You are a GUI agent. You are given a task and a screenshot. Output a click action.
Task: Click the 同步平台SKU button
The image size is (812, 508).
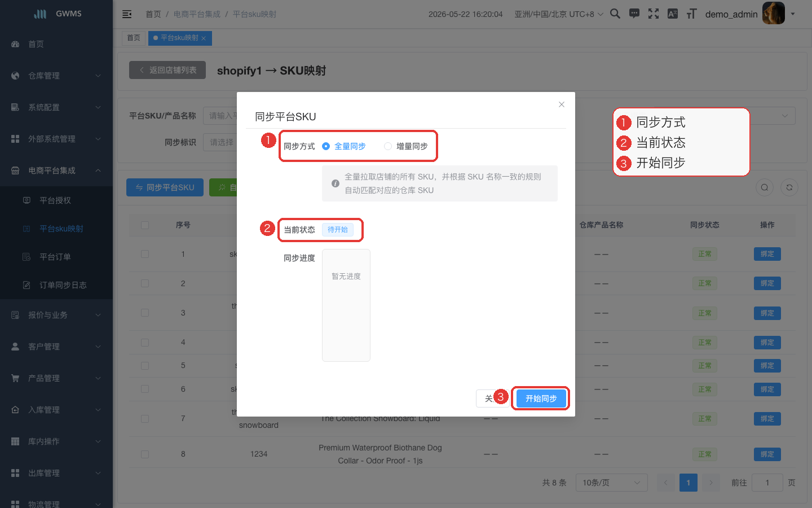click(x=165, y=187)
